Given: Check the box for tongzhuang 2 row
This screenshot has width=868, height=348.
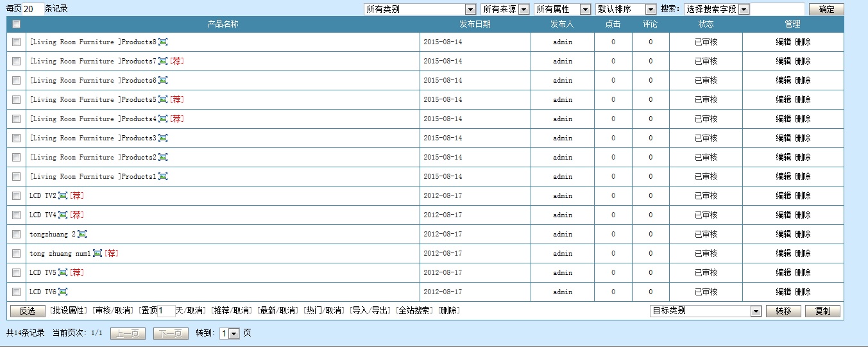Looking at the screenshot, I should [x=16, y=235].
